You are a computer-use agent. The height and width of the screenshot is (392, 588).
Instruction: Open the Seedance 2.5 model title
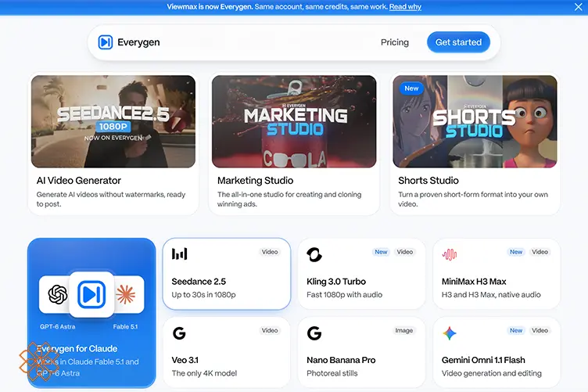(199, 282)
